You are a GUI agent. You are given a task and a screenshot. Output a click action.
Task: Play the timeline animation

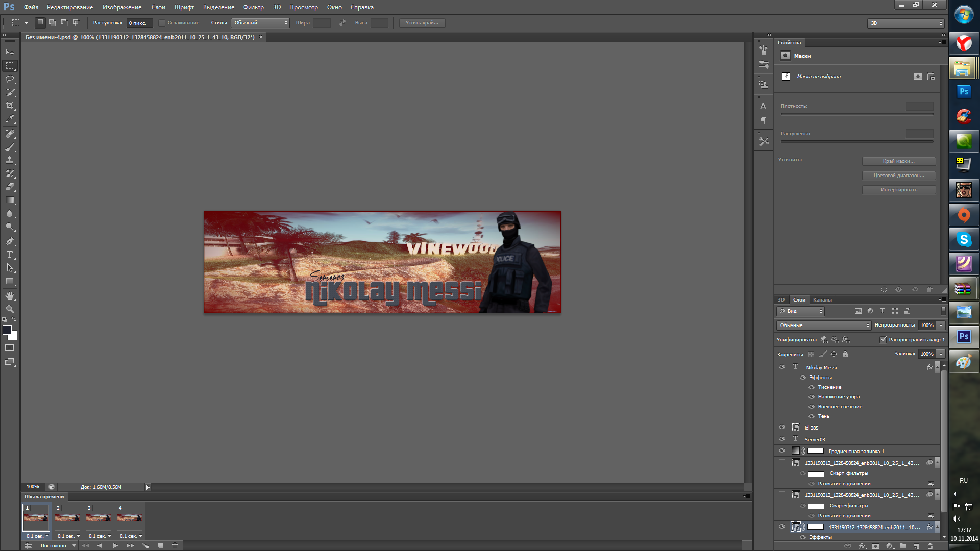115,546
